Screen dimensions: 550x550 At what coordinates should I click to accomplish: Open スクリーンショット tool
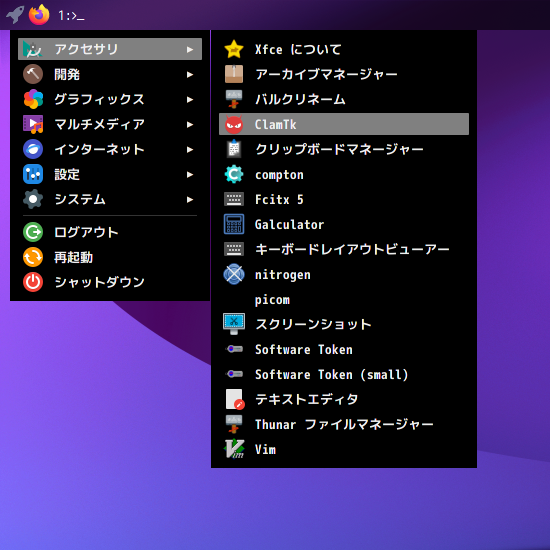tap(344, 324)
